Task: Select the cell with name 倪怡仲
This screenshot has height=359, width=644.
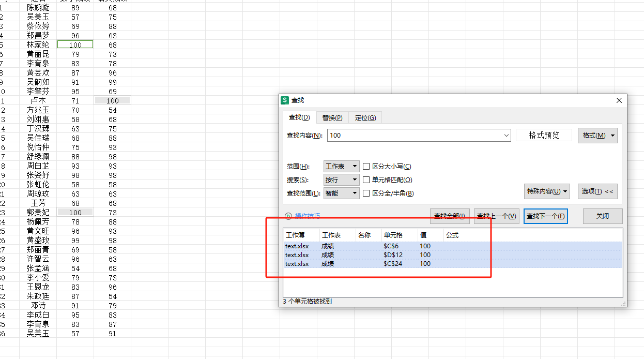Action: [x=38, y=147]
